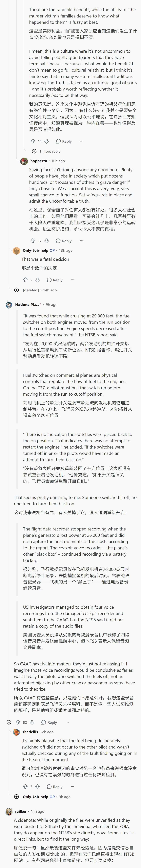Viewport: 141px width, 868px height.
Task: Expand the [deleted] comment thread
Action: (x=17, y=290)
